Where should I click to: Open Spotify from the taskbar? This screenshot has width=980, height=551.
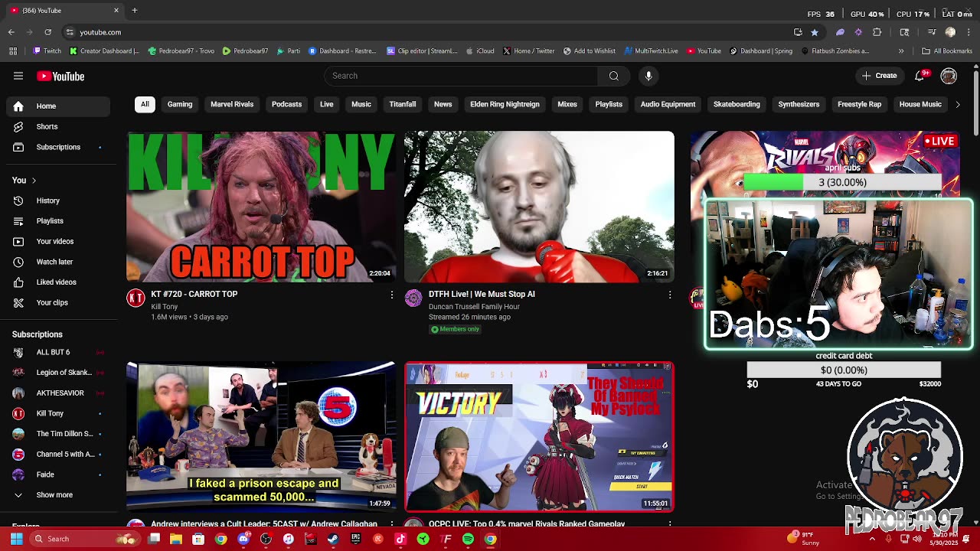tap(468, 539)
